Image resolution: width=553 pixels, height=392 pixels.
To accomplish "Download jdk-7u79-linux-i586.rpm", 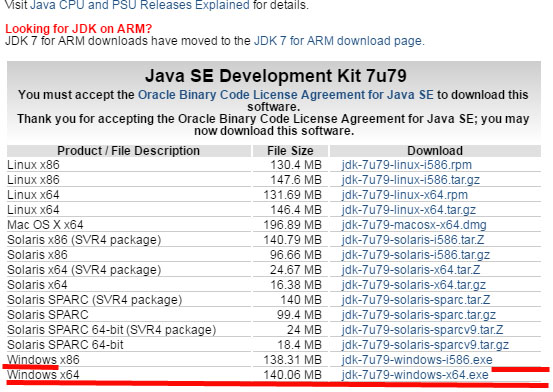I will click(x=407, y=165).
